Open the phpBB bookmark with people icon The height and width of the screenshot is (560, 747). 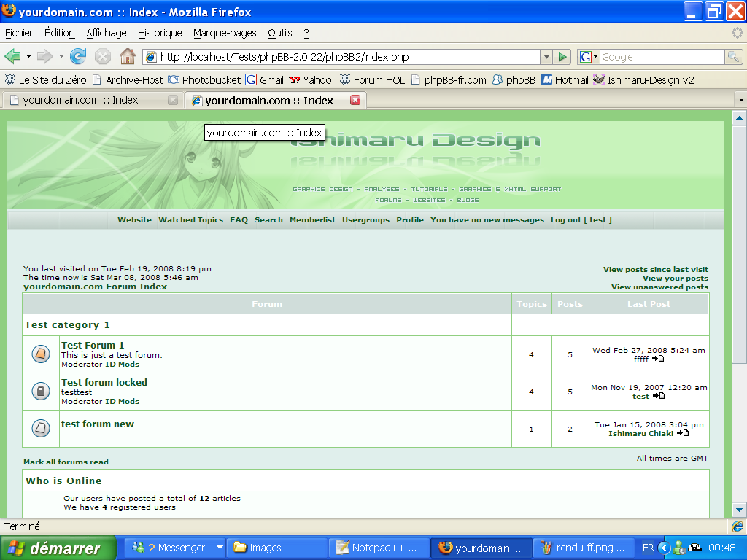pyautogui.click(x=514, y=80)
